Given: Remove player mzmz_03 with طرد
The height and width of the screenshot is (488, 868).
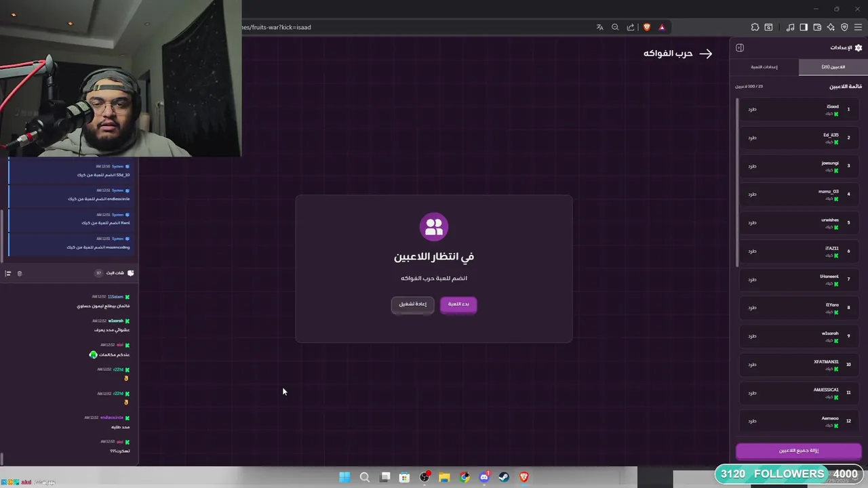Looking at the screenshot, I should (x=752, y=195).
